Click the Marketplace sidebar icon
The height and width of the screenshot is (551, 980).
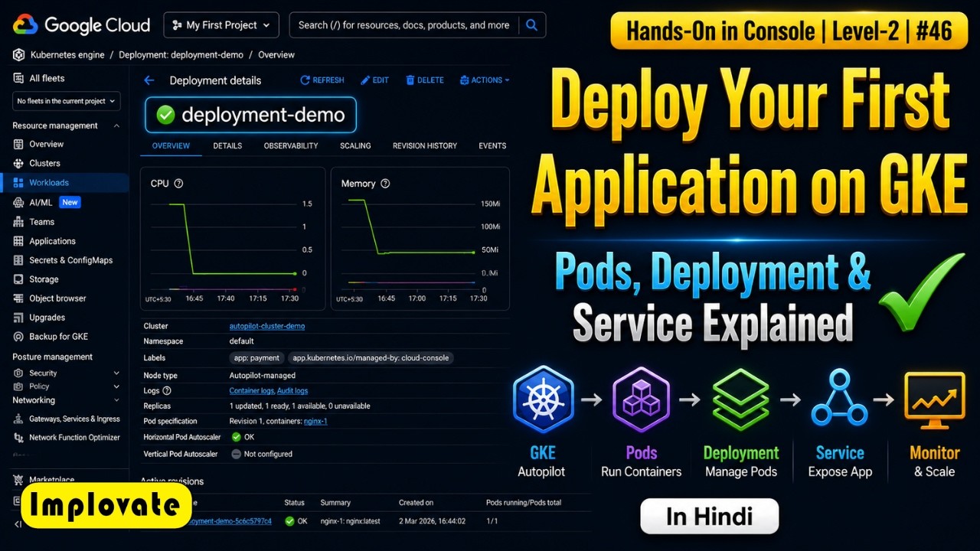[x=18, y=480]
